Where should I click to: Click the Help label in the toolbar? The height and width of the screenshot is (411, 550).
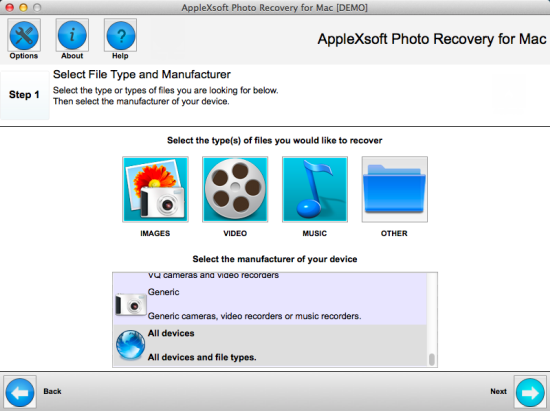[120, 56]
